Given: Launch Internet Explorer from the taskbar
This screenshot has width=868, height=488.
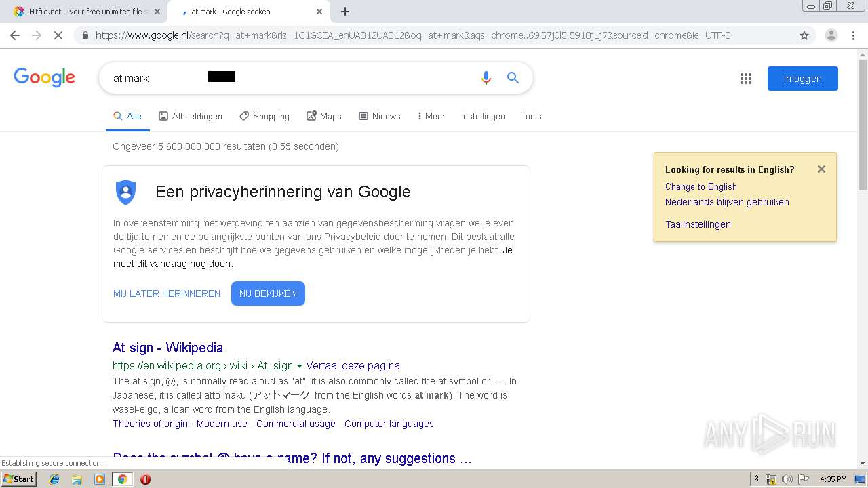Looking at the screenshot, I should pos(54,479).
